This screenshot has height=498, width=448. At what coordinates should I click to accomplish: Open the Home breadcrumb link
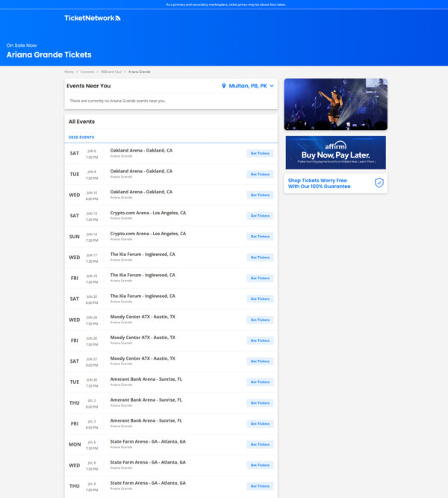[x=69, y=72]
